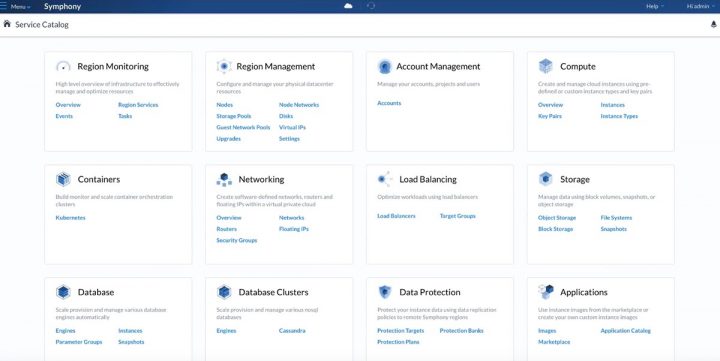Screen dimensions: 720x361
Task: Click the home icon beside Service Catalog
Action: point(7,24)
